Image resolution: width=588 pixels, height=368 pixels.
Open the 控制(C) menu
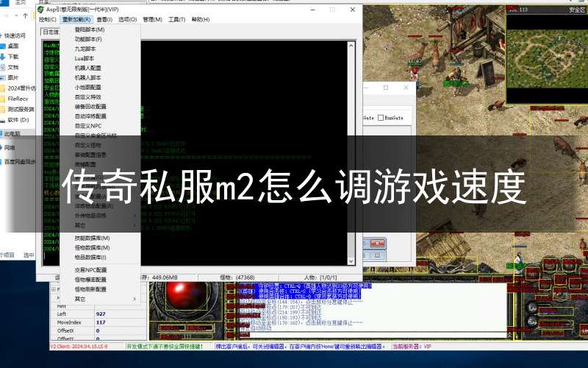point(48,20)
